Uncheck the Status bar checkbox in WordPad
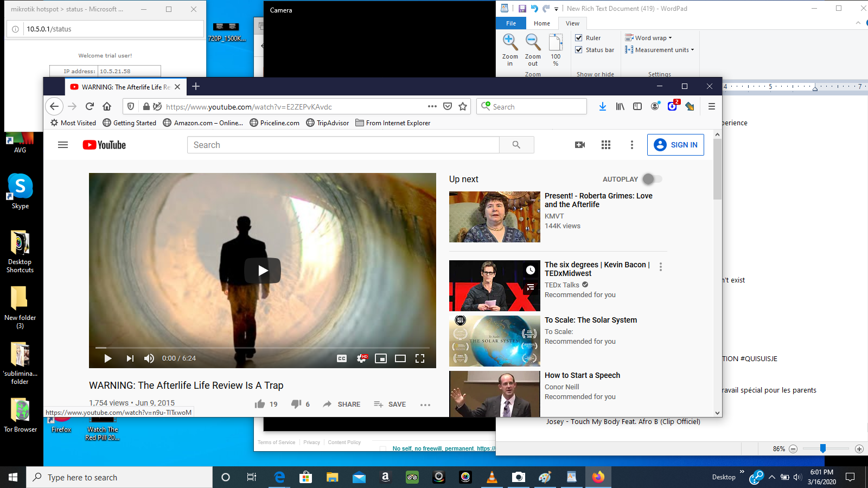This screenshot has width=868, height=488. (x=579, y=50)
